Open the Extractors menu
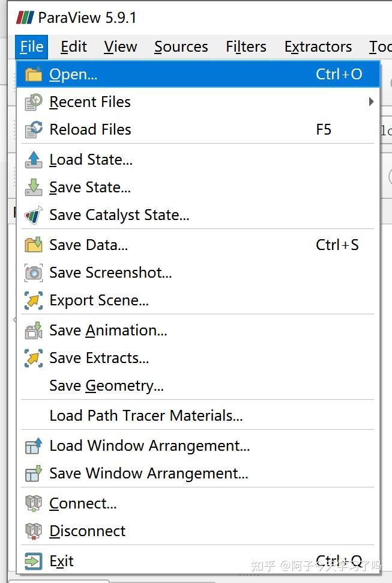 (318, 47)
